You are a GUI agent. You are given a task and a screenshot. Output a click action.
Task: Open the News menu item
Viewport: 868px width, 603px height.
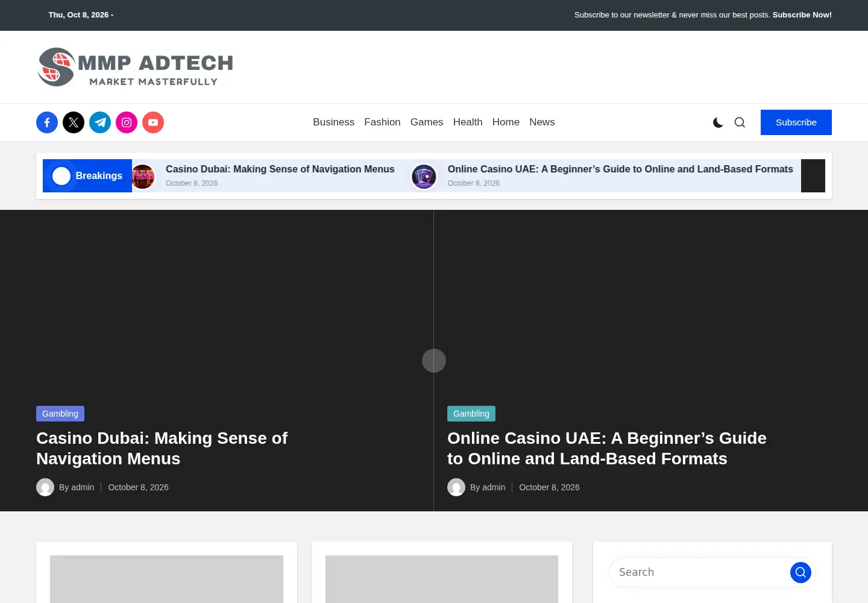pyautogui.click(x=542, y=122)
